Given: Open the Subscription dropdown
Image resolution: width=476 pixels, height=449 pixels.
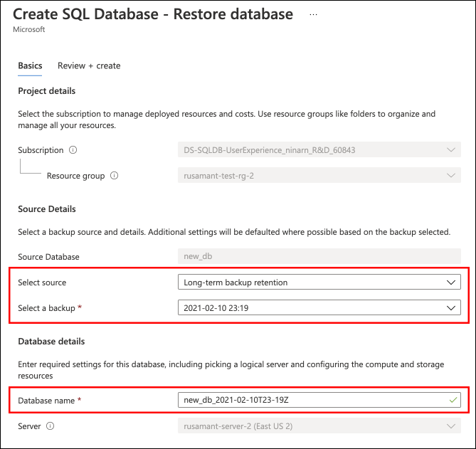Looking at the screenshot, I should pos(318,150).
